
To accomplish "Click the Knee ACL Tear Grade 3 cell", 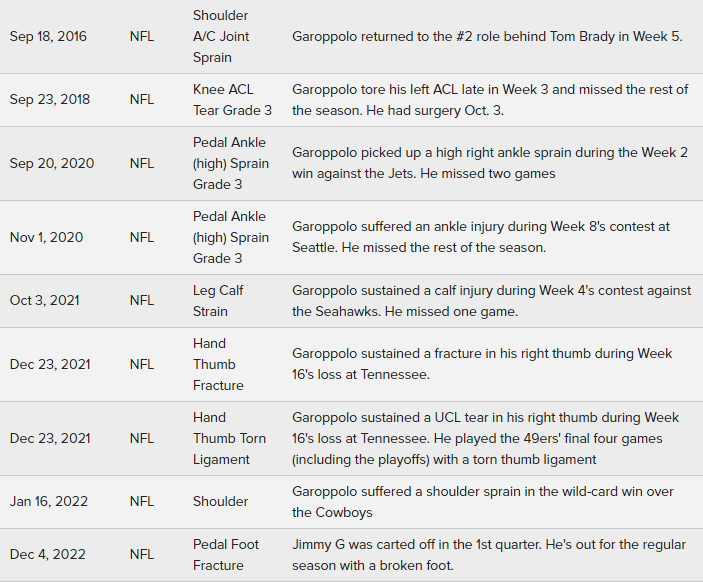I will coord(232,100).
